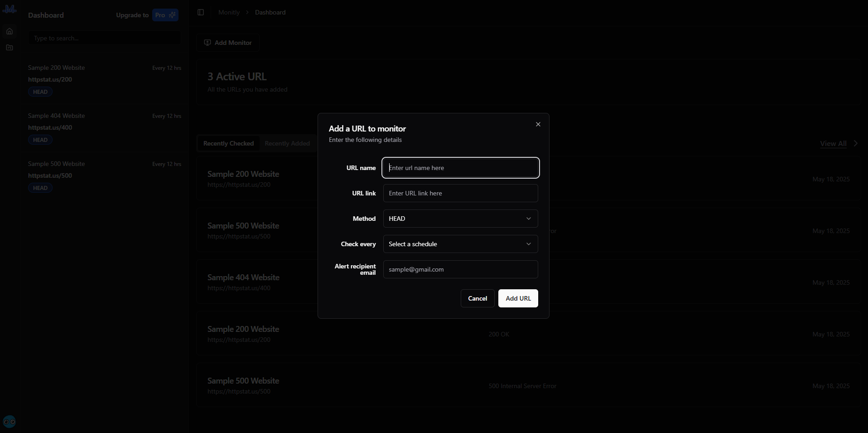Viewport: 868px width, 433px height.
Task: Close the Add a URL dialog
Action: tap(538, 124)
